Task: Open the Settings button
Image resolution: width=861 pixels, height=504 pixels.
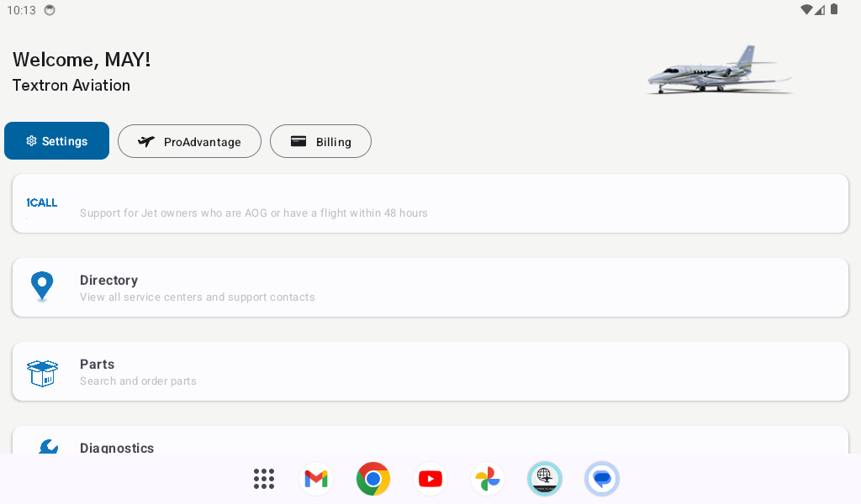Action: tap(56, 141)
